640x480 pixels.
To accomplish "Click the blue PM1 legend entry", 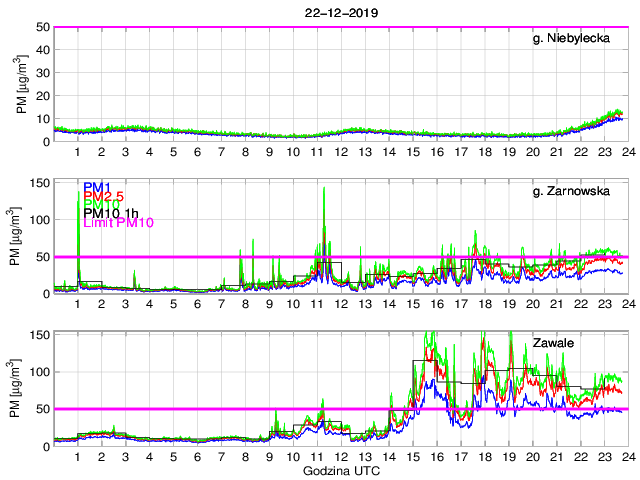I will (97, 186).
